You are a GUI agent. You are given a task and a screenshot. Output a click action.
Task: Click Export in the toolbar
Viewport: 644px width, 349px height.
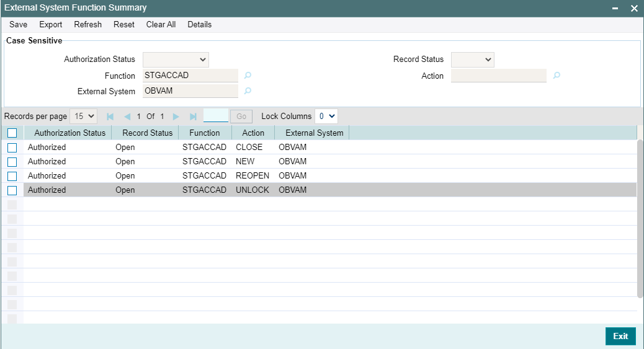[x=51, y=24]
